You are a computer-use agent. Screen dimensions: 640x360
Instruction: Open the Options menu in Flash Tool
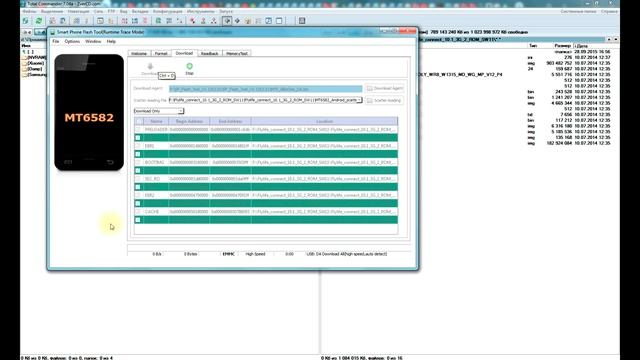click(x=72, y=42)
